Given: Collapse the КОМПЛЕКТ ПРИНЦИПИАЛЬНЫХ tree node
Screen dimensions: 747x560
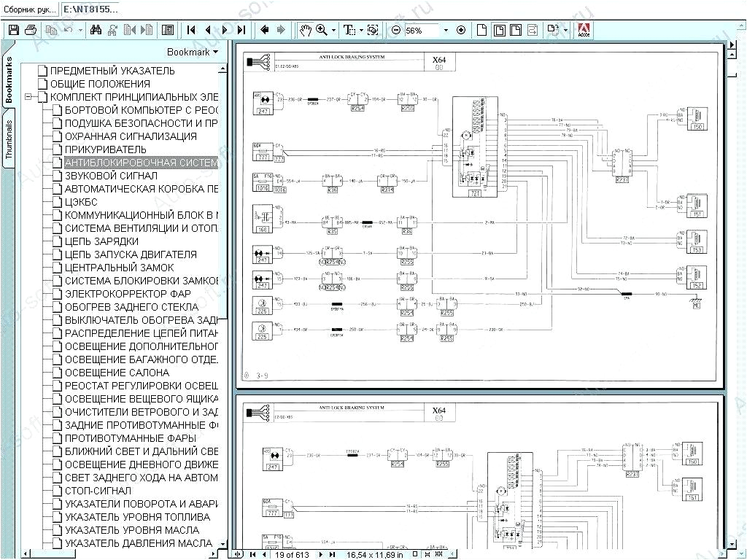Looking at the screenshot, I should [29, 97].
